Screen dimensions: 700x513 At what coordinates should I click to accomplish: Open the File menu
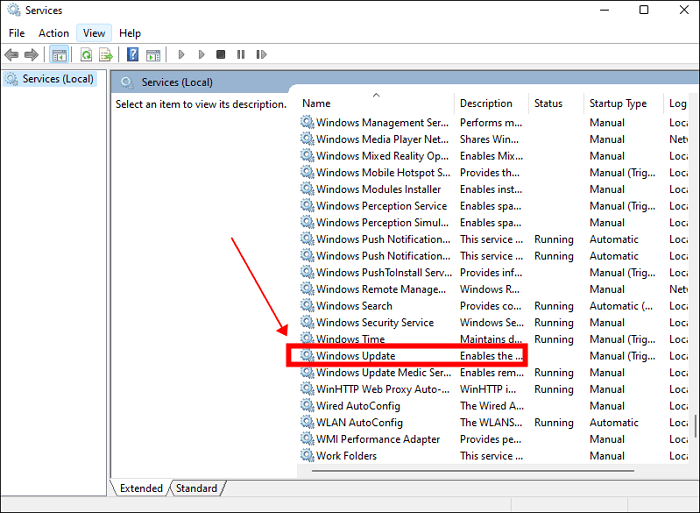pyautogui.click(x=17, y=33)
